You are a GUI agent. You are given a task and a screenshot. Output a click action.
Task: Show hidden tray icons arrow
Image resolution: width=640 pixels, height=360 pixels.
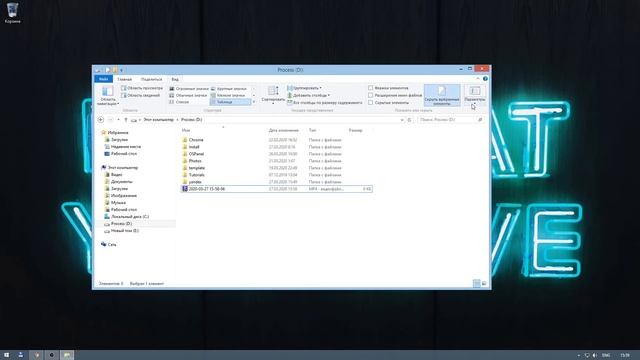click(x=578, y=356)
